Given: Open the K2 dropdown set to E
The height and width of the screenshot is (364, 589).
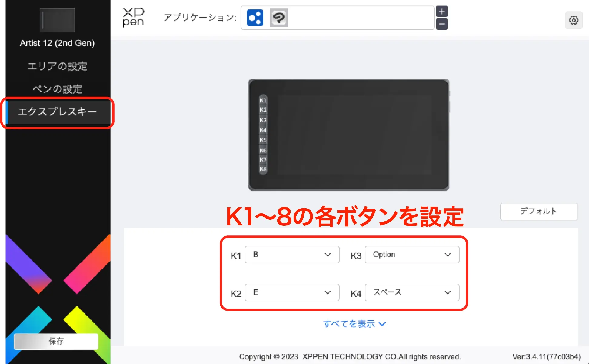Looking at the screenshot, I should [x=292, y=292].
